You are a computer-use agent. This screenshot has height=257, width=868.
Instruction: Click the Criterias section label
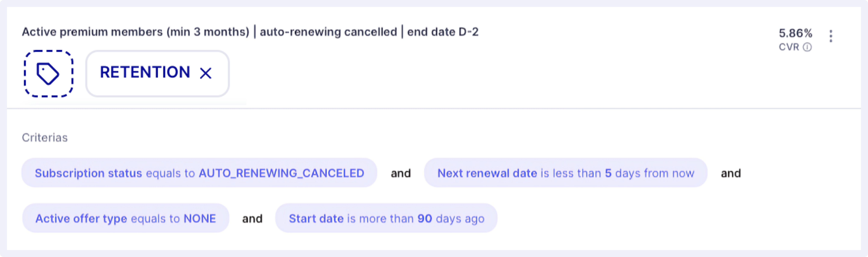[44, 137]
